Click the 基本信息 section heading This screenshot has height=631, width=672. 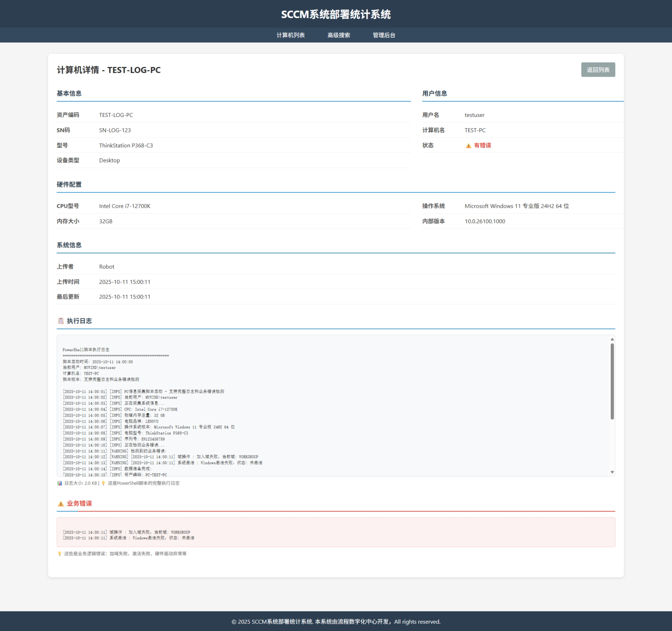(69, 93)
